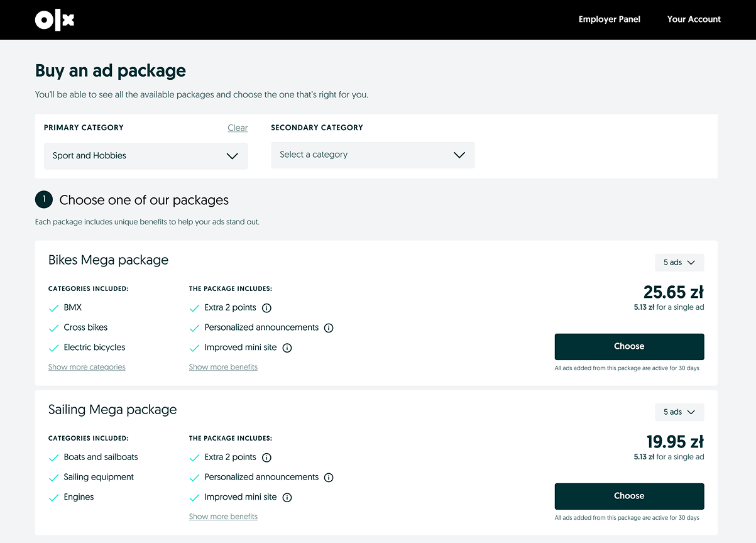Choose the Sailing Mega package
Image resolution: width=756 pixels, height=543 pixels.
tap(629, 496)
